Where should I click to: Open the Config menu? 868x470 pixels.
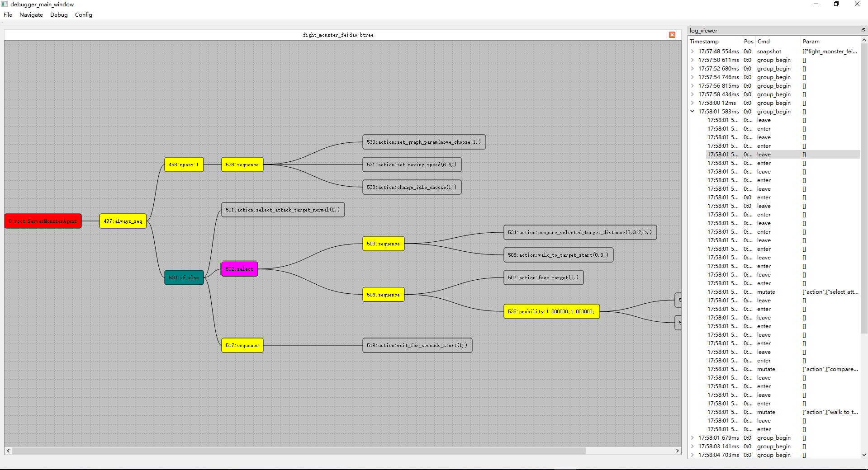pyautogui.click(x=83, y=15)
